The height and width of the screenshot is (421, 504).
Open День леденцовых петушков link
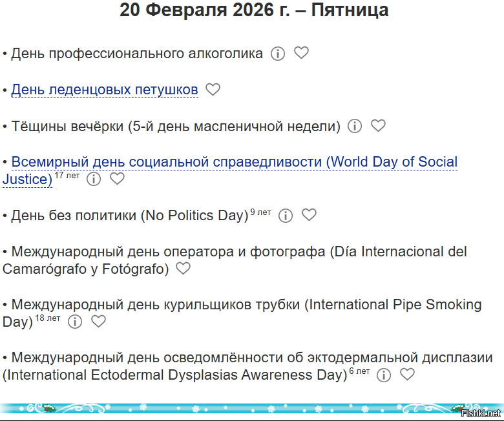105,90
